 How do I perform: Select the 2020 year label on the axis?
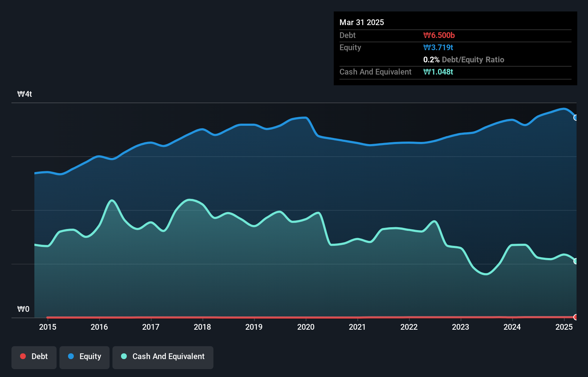coord(306,327)
